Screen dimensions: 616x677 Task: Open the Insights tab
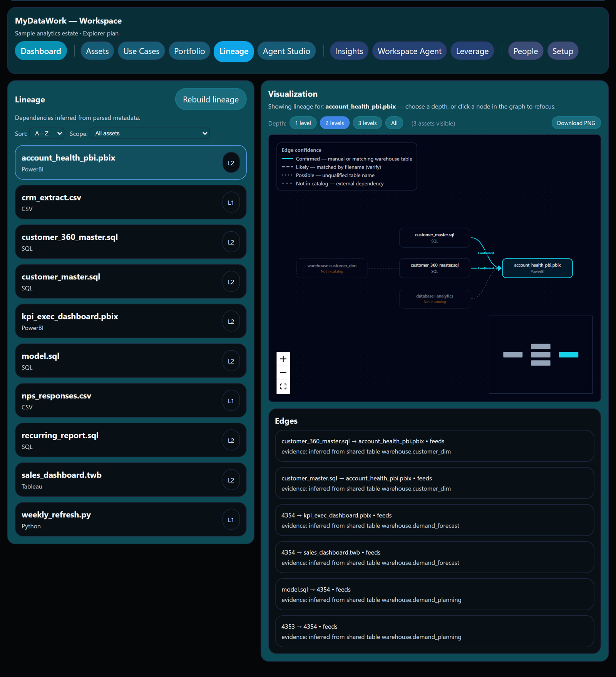(x=349, y=51)
